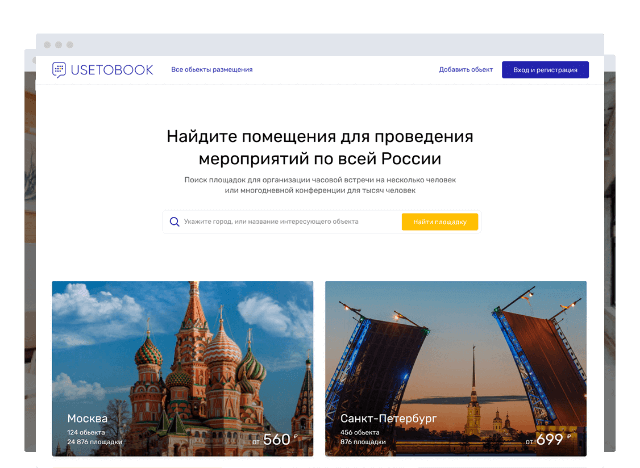Click the 'Санкт-Петербург' title on the card
Image resolution: width=640 pixels, height=468 pixels.
388,419
